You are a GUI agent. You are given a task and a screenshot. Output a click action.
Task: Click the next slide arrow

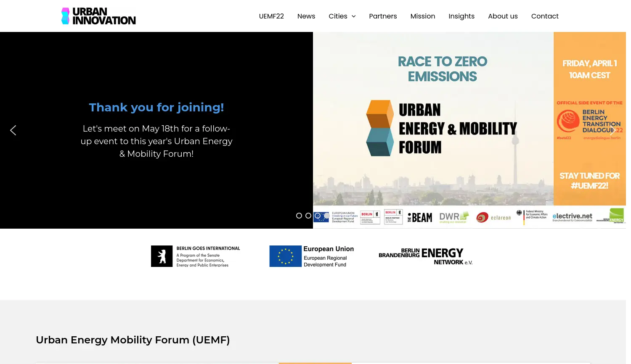[x=613, y=130]
